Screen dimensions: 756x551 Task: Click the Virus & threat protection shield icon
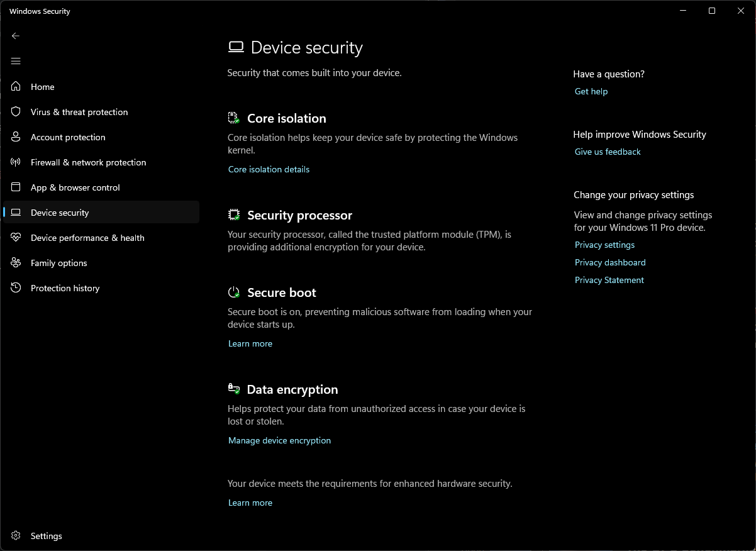click(x=16, y=112)
